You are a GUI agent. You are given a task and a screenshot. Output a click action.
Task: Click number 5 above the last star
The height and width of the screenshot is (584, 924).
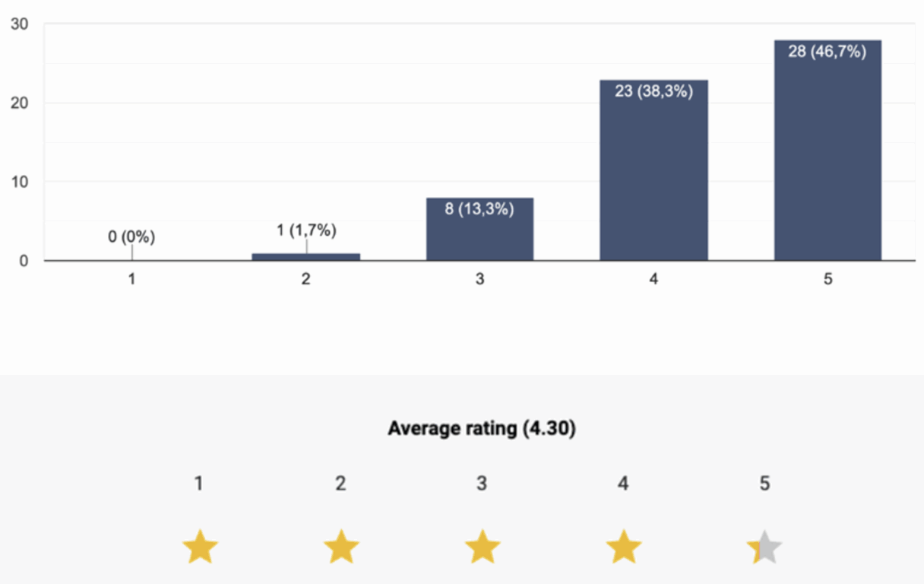(764, 484)
